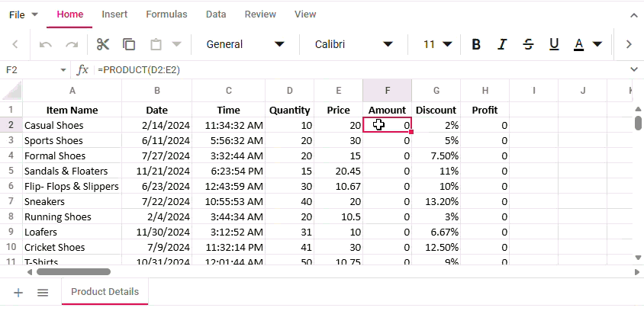Open the File menu

coord(23,14)
